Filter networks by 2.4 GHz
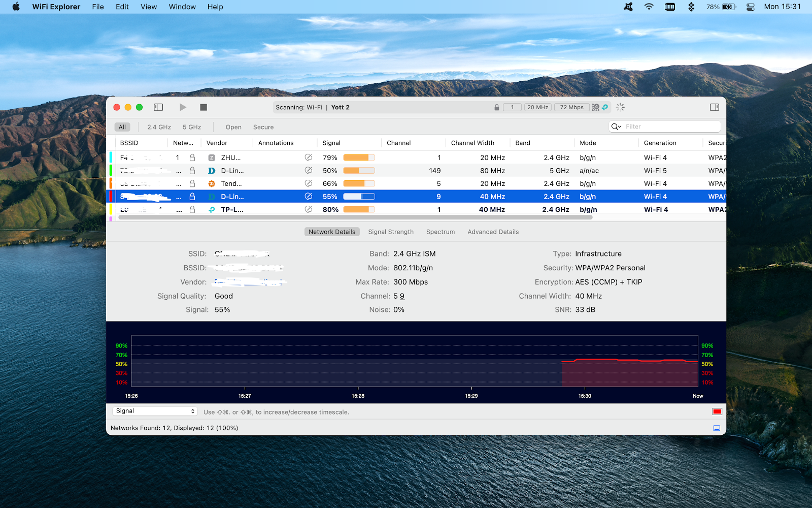 tap(159, 127)
